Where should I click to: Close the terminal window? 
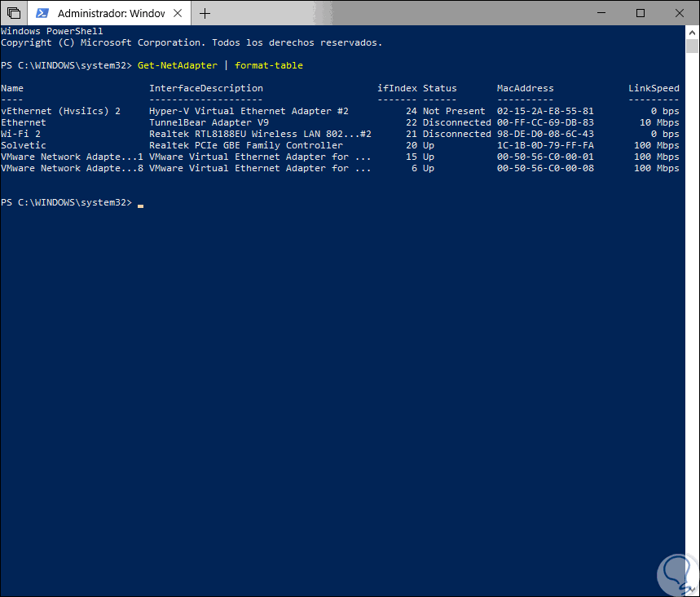(680, 13)
